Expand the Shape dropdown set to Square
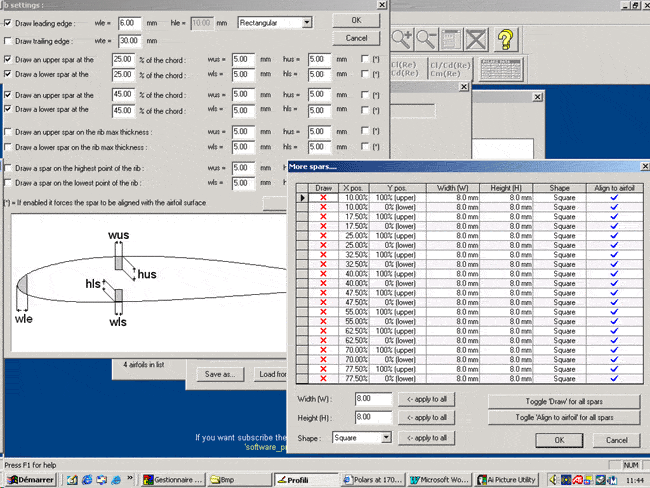 click(x=385, y=438)
